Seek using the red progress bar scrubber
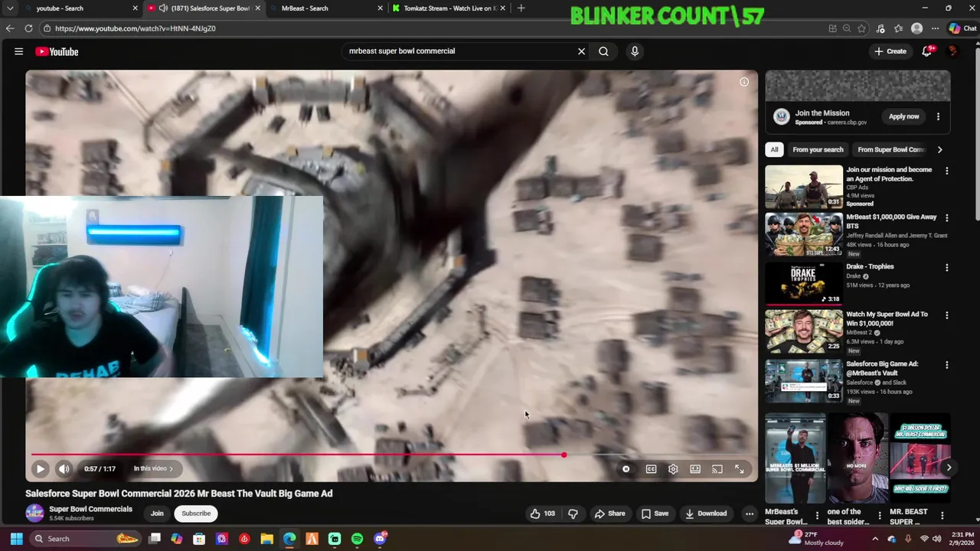The height and width of the screenshot is (551, 980). click(x=563, y=455)
